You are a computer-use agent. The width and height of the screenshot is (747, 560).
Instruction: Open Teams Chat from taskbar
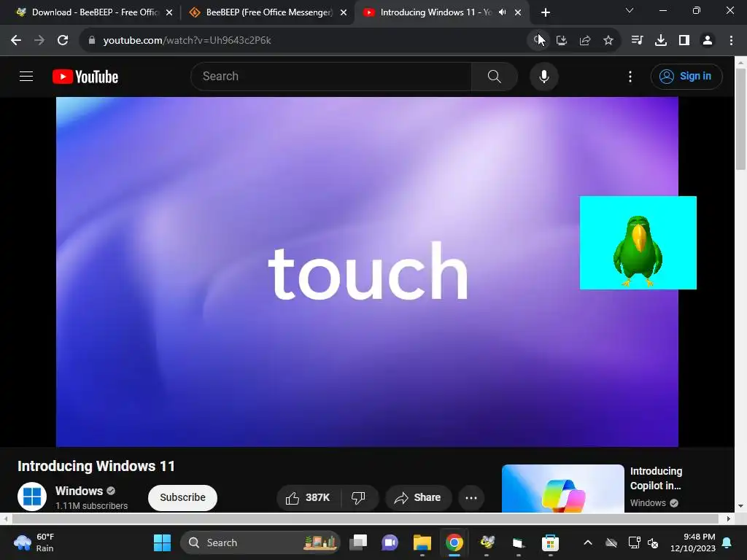pos(390,542)
